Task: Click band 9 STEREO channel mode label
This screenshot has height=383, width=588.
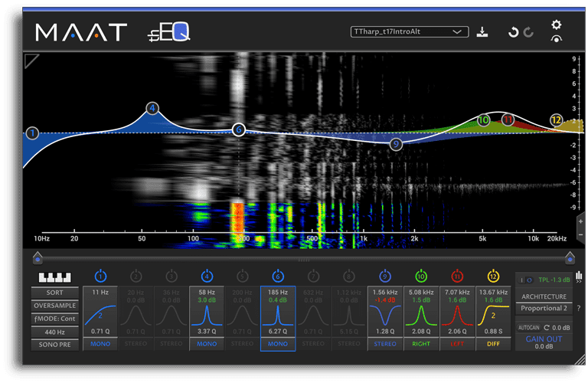Action: pos(385,344)
